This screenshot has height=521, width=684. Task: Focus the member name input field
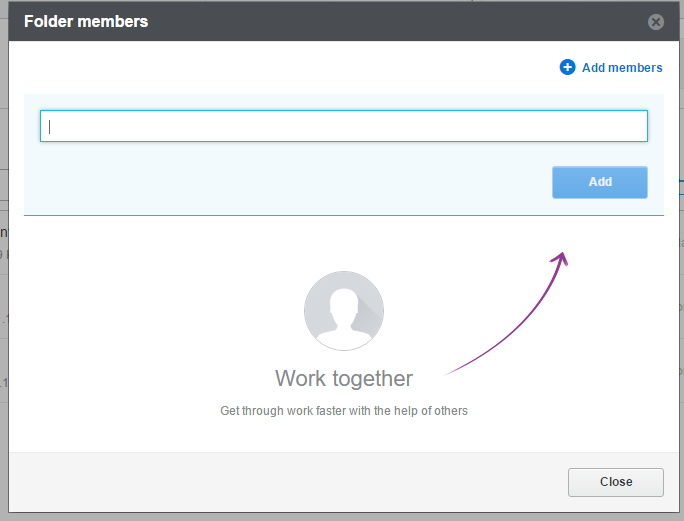click(344, 126)
